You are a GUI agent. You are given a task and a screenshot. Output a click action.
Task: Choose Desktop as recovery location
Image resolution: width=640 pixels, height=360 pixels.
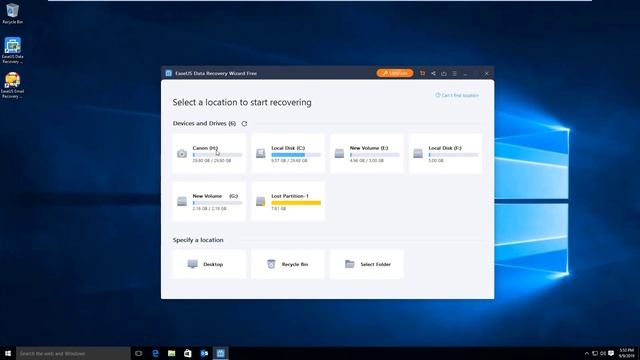coord(209,264)
